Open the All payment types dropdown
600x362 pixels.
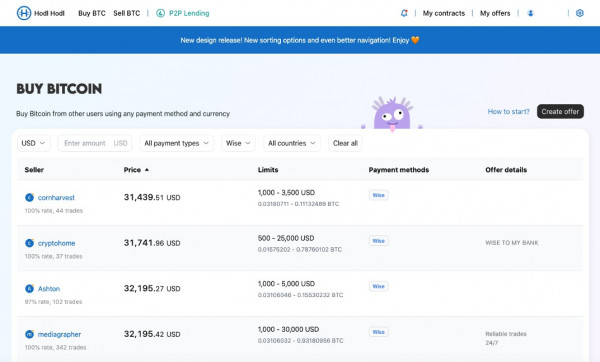[x=176, y=143]
